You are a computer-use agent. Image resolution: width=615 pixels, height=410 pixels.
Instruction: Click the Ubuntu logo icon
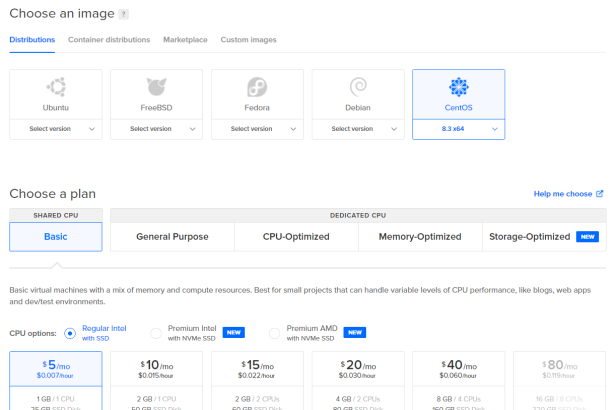(56, 87)
